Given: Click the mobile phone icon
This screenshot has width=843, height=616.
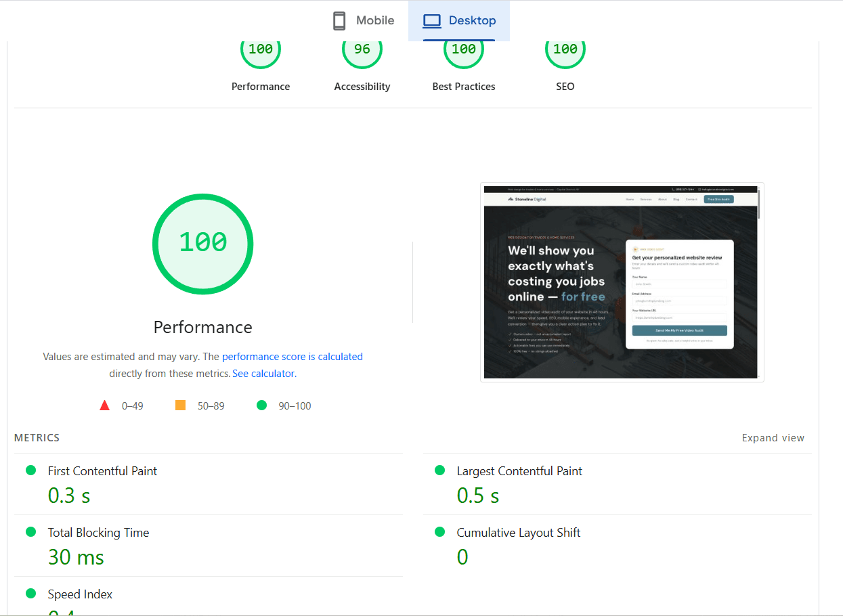Looking at the screenshot, I should [339, 21].
